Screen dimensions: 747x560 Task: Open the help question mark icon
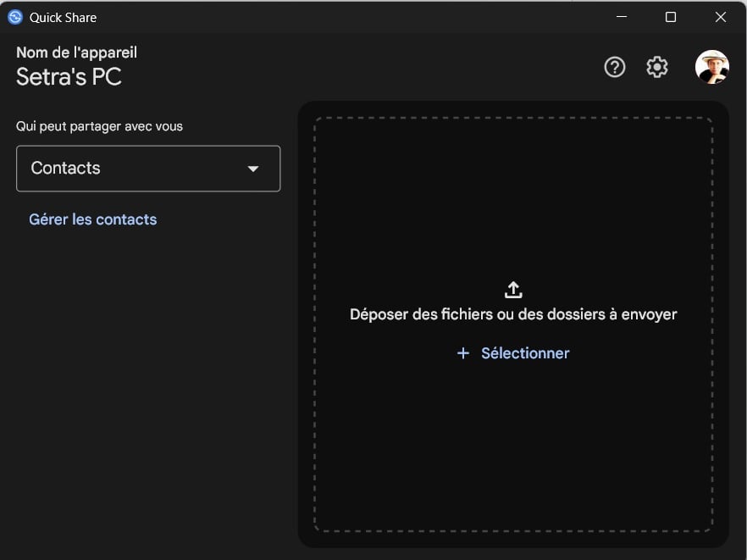(x=615, y=67)
